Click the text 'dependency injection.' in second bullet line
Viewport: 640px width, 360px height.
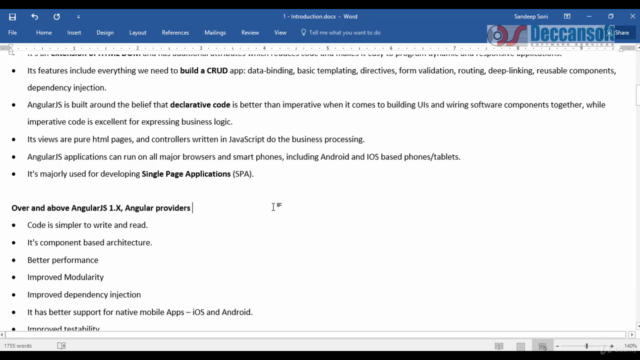coord(67,88)
